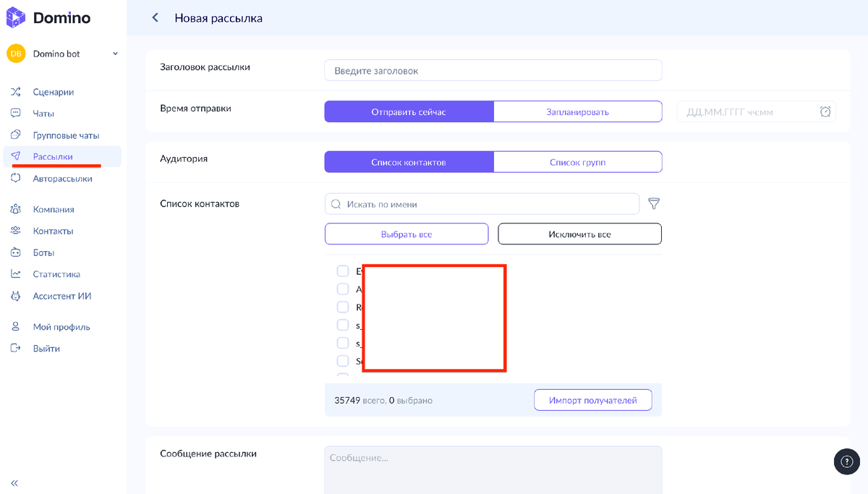Collapse the sidebar with double chevron
868x494 pixels.
(14, 482)
